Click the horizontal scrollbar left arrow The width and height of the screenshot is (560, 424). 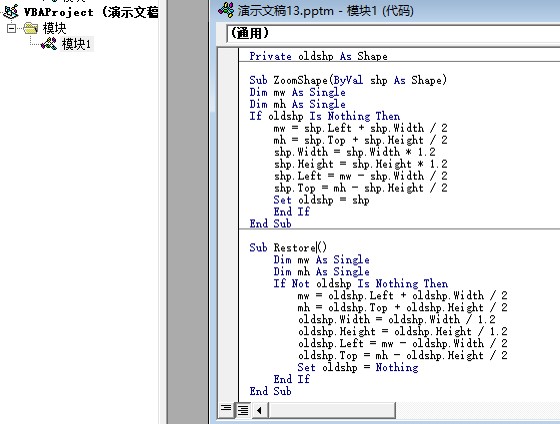260,410
